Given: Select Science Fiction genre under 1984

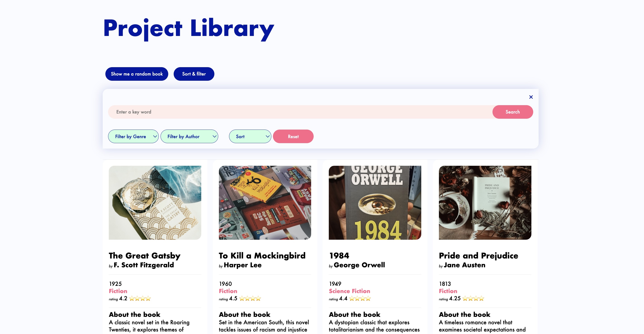Looking at the screenshot, I should tap(349, 291).
